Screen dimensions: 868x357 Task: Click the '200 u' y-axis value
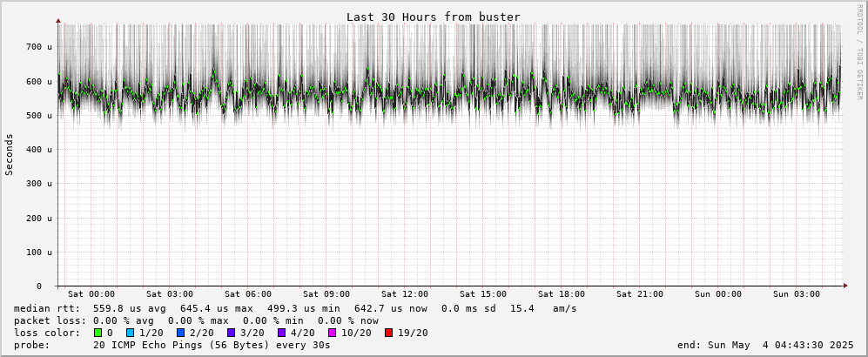39,218
